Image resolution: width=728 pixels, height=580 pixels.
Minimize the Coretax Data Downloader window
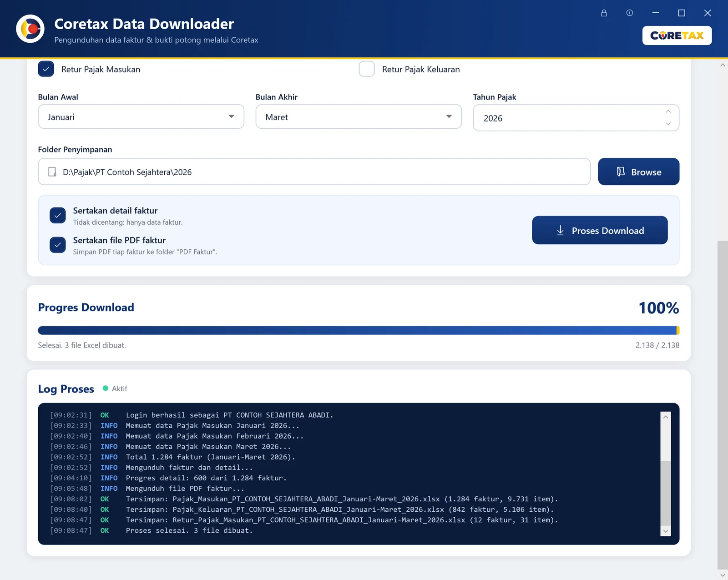coord(656,13)
